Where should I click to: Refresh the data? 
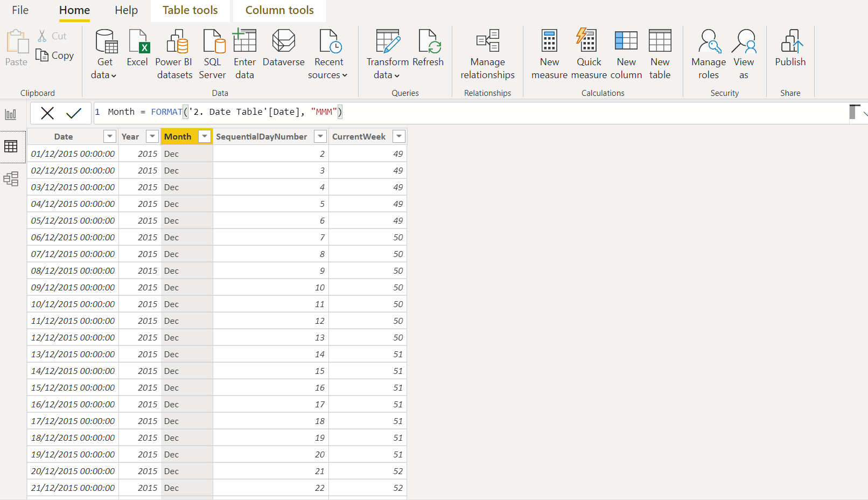pos(428,48)
